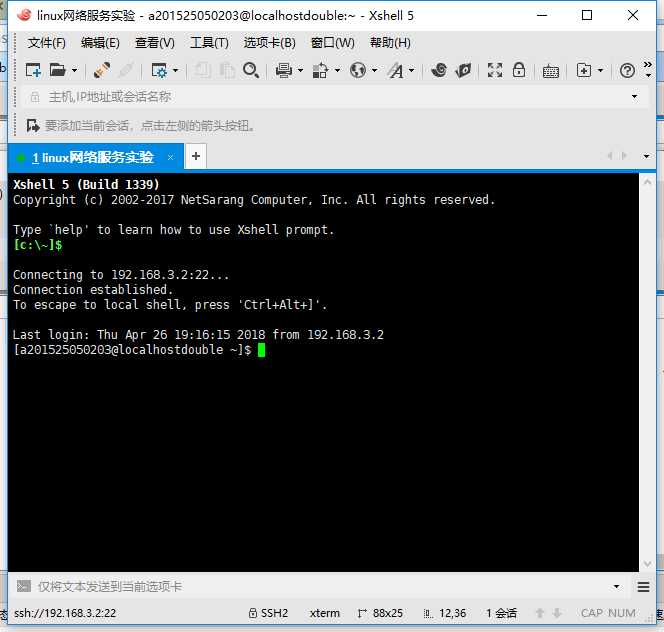Click the Copy icon

pyautogui.click(x=203, y=70)
